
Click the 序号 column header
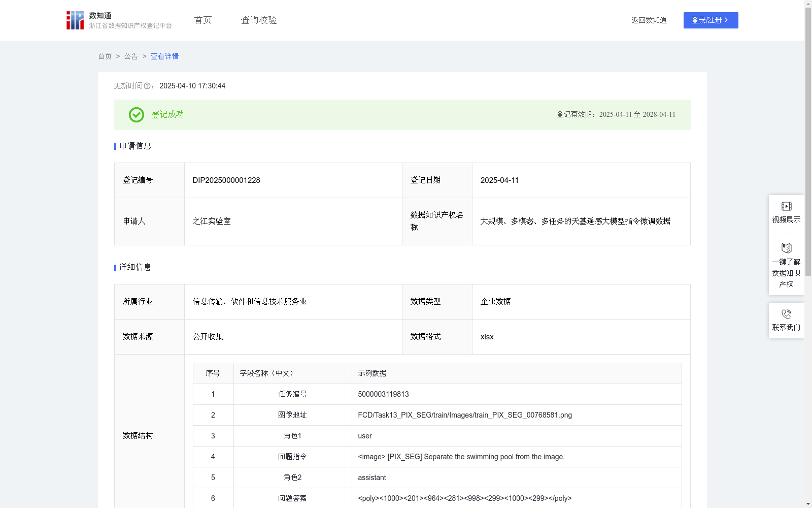point(213,373)
